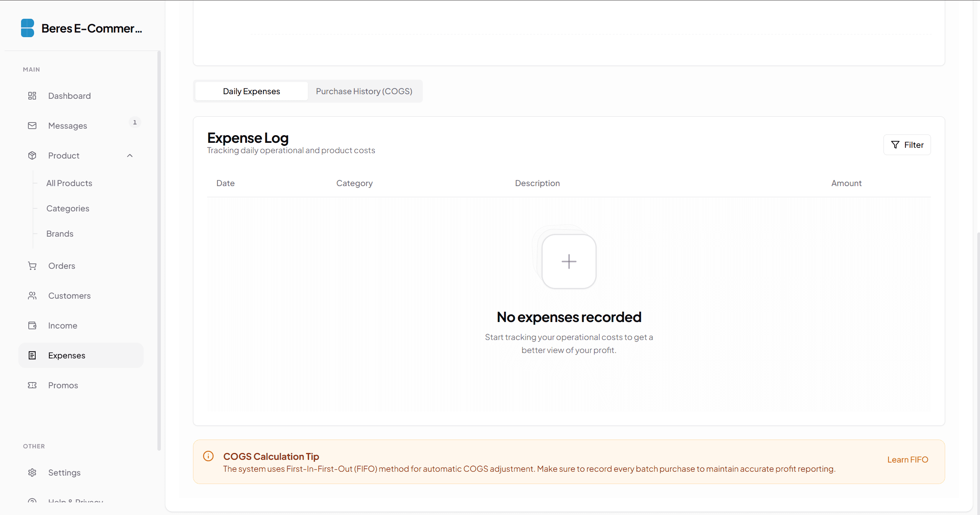Image resolution: width=980 pixels, height=515 pixels.
Task: Click the info icon in COGS tip
Action: pos(208,456)
